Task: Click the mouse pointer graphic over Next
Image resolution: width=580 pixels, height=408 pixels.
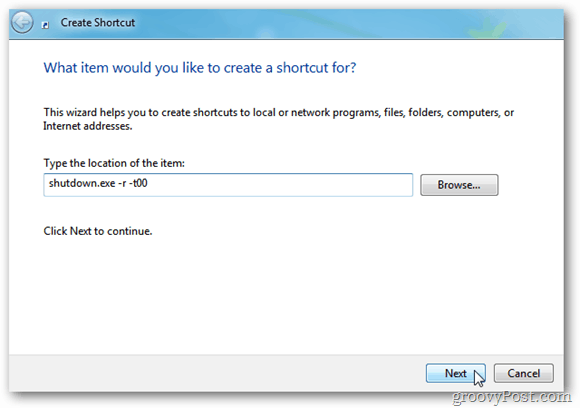Action: point(479,378)
